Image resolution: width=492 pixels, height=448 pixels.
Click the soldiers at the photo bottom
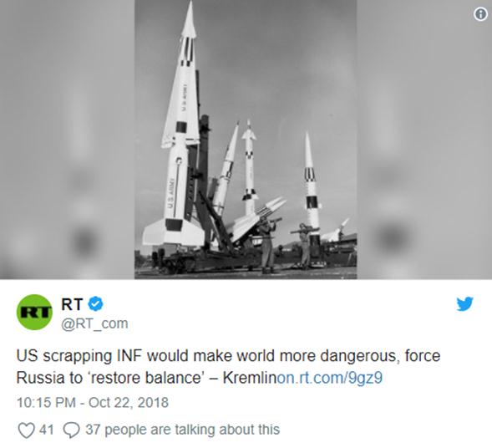(287, 245)
